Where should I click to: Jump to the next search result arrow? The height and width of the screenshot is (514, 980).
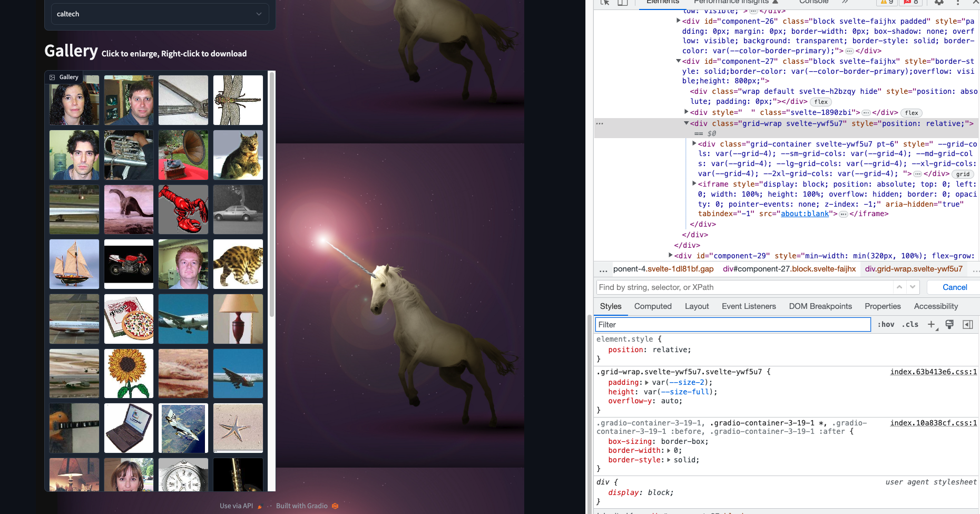[x=913, y=287]
